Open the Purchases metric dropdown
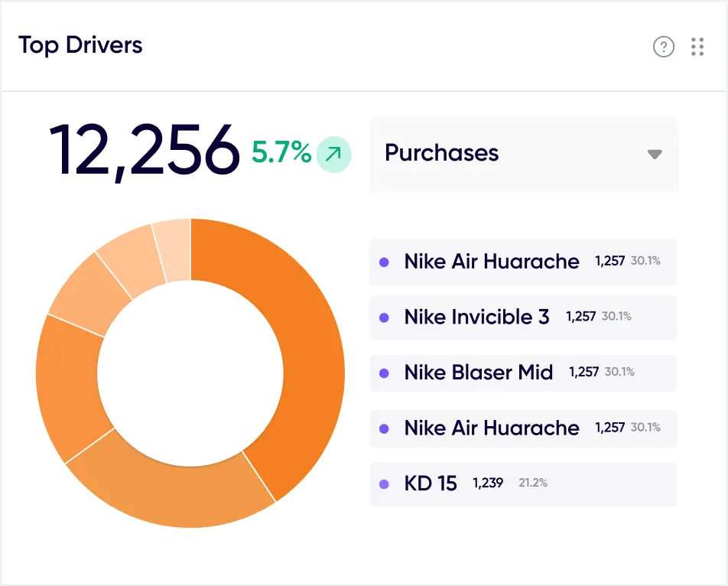Viewport: 728px width, 586px height. pyautogui.click(x=524, y=154)
